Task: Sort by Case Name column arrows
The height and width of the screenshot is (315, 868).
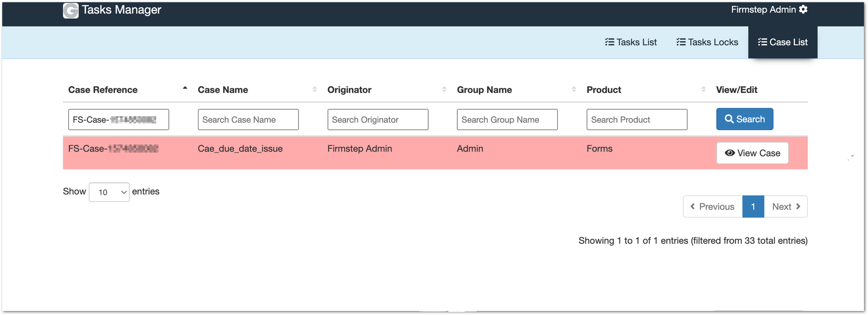Action: point(315,89)
